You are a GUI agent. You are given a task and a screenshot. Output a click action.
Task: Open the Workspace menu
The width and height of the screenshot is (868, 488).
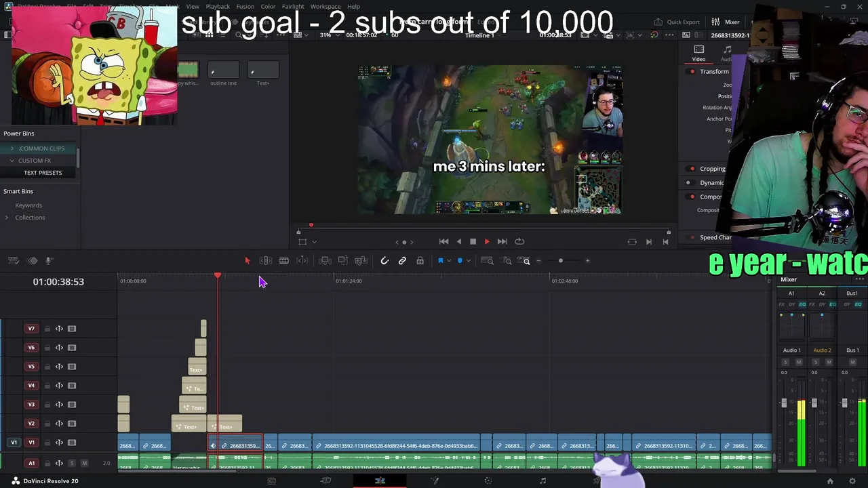point(325,7)
